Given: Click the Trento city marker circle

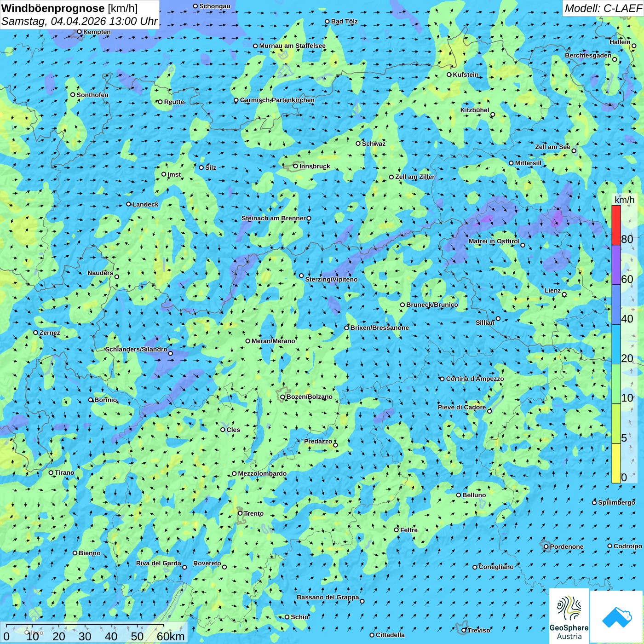Looking at the screenshot, I should pyautogui.click(x=240, y=513).
